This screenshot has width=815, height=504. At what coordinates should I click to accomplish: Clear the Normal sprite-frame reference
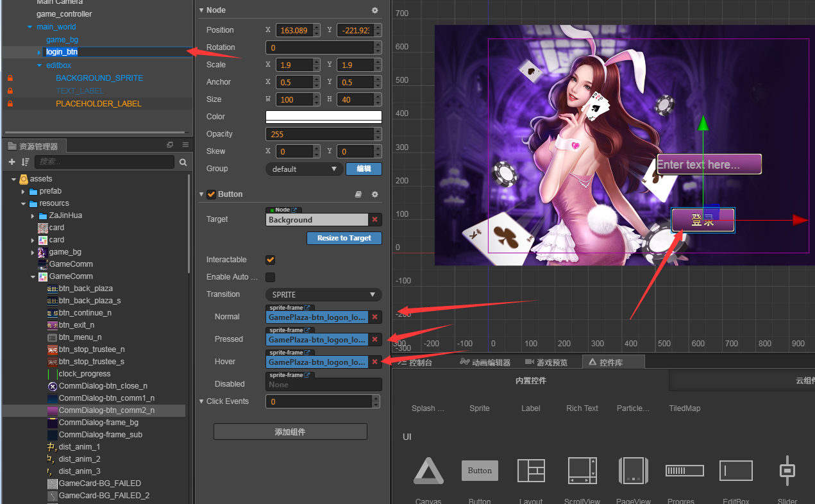click(x=375, y=317)
